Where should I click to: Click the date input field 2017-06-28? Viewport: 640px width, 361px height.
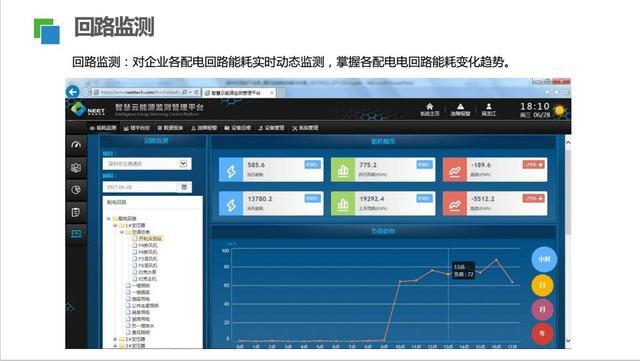pos(141,187)
